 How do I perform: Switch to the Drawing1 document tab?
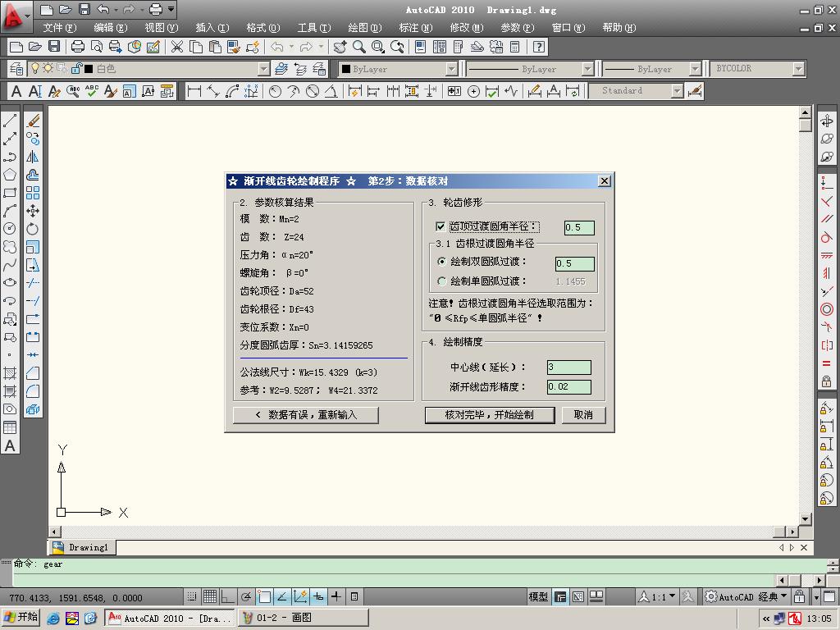point(82,547)
